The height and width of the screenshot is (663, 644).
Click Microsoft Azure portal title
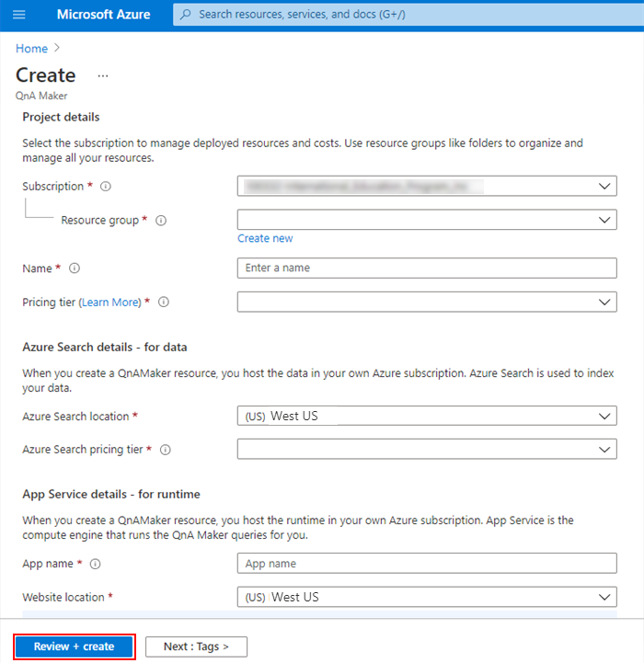tap(104, 15)
